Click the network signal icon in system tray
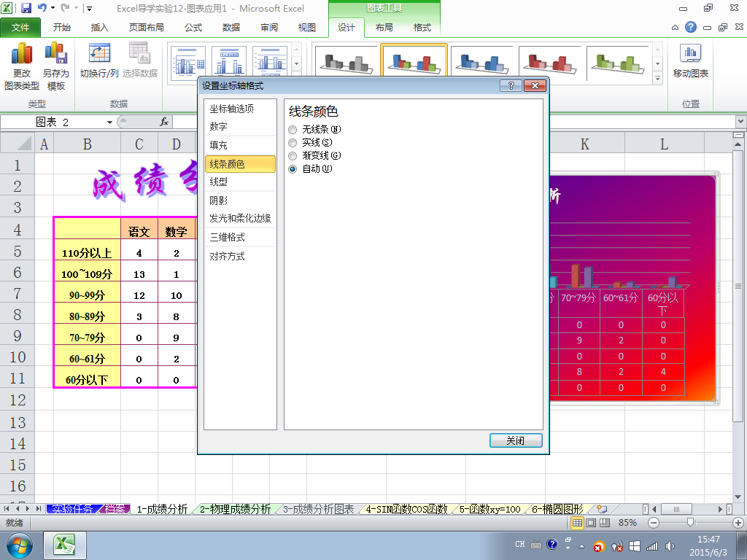Screen dimensions: 747x560 coord(652,546)
